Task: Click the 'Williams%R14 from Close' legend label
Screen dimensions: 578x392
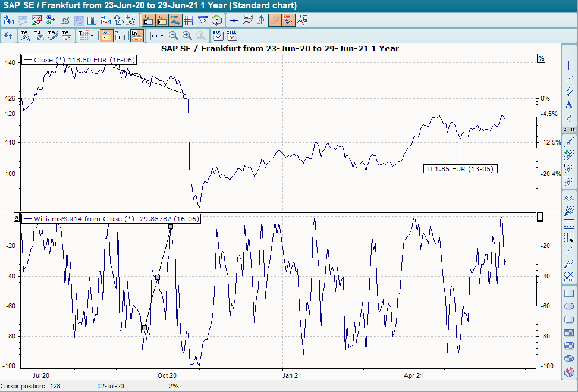Action: pyautogui.click(x=110, y=218)
